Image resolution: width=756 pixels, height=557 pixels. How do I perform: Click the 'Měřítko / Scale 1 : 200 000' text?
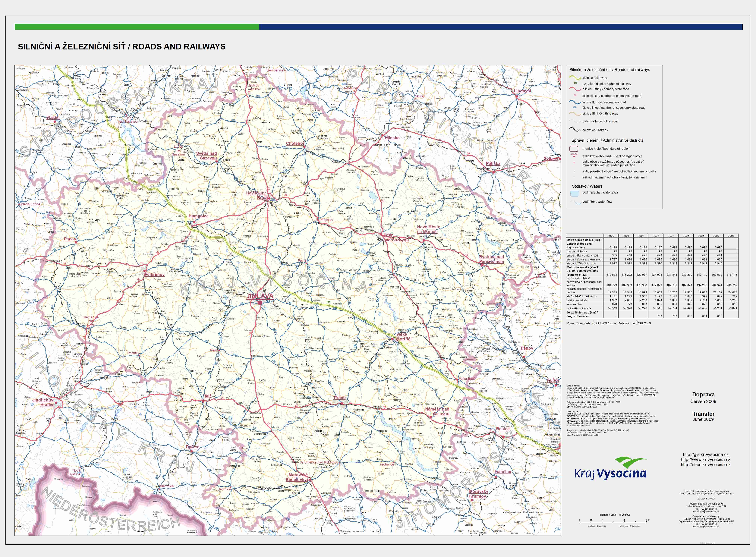pos(615,515)
